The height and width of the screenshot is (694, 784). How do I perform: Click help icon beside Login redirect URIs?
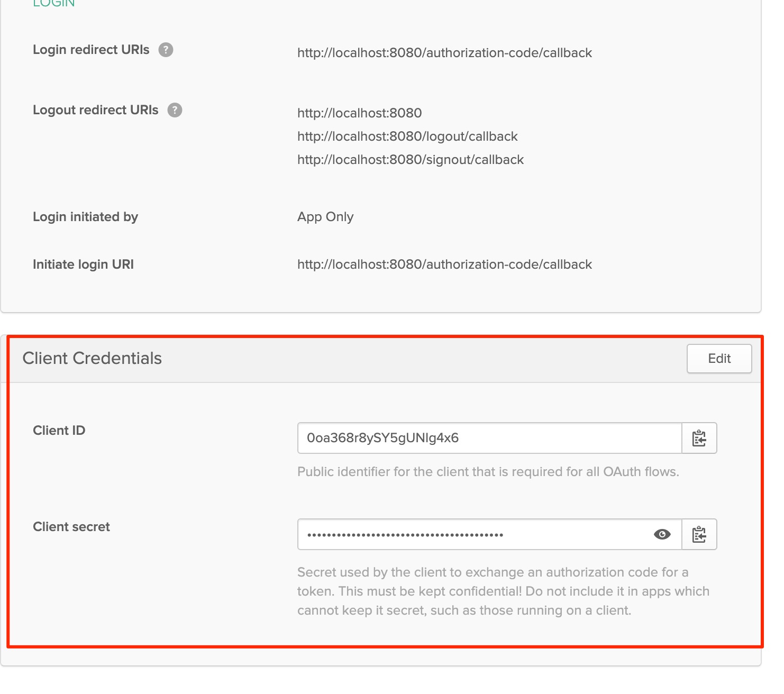point(166,50)
